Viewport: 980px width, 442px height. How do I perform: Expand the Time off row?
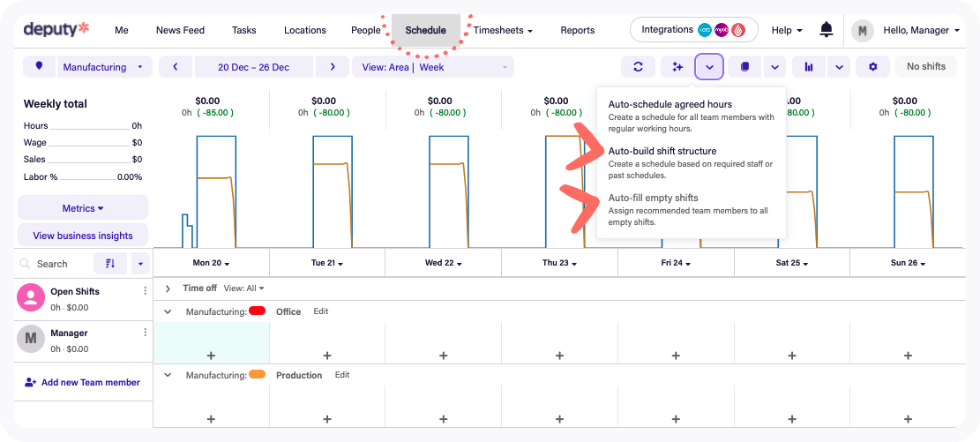click(168, 288)
